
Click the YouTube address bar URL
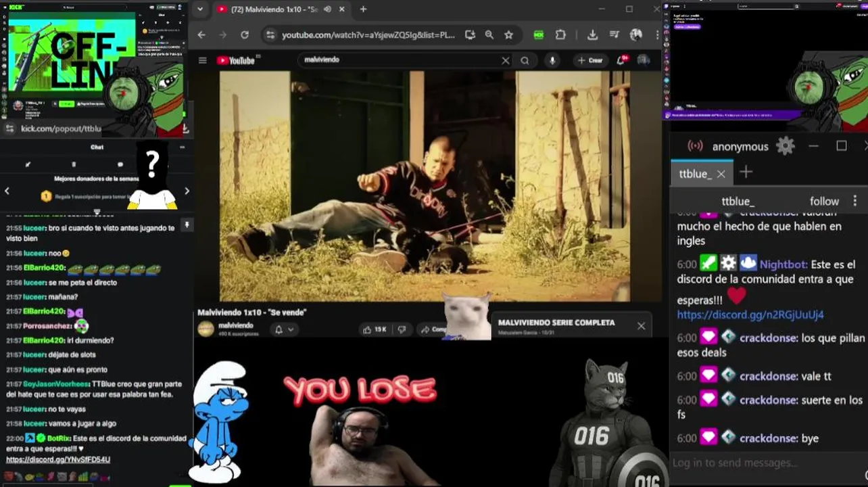pyautogui.click(x=368, y=35)
